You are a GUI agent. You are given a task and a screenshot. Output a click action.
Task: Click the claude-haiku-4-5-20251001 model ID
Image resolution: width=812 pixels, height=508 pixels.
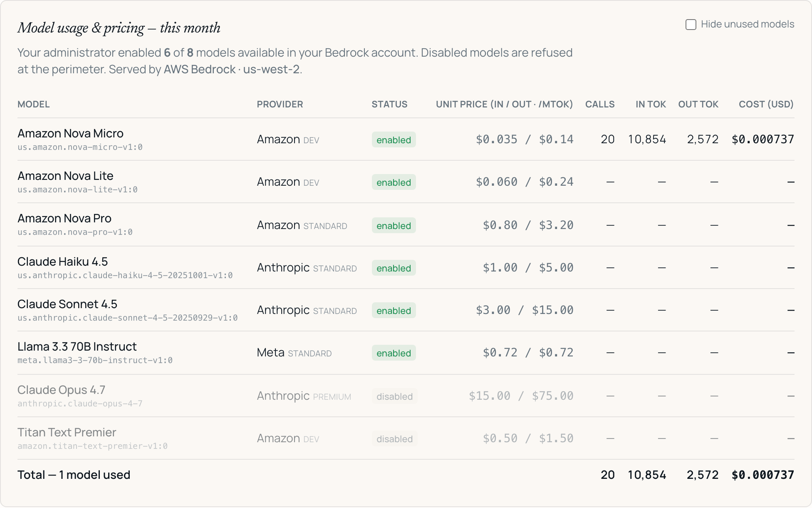tap(125, 275)
